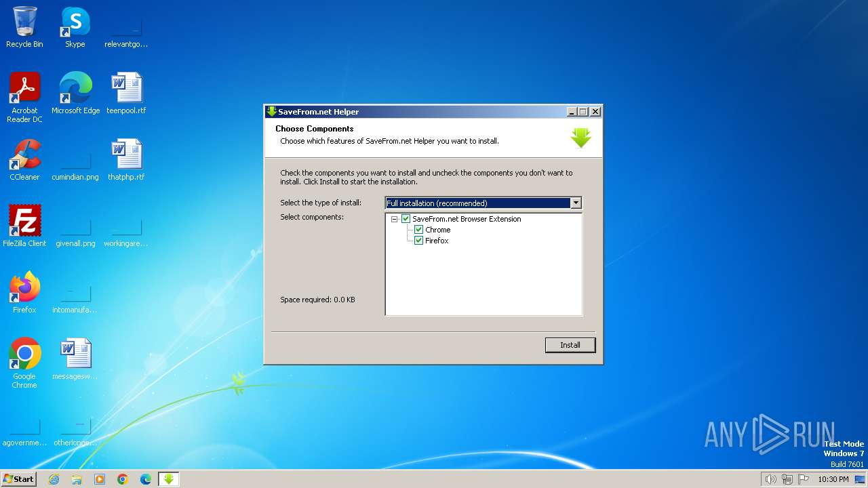Click the Show desktop button

[x=860, y=479]
